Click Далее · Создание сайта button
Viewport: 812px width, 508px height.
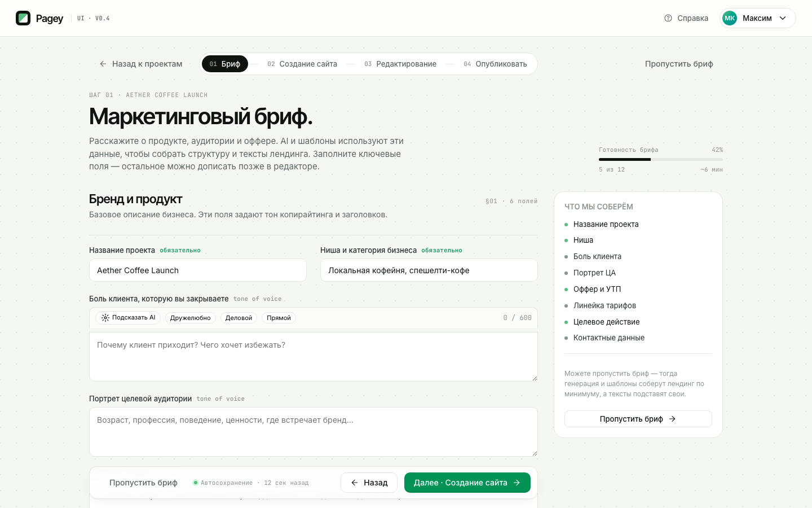(x=467, y=483)
